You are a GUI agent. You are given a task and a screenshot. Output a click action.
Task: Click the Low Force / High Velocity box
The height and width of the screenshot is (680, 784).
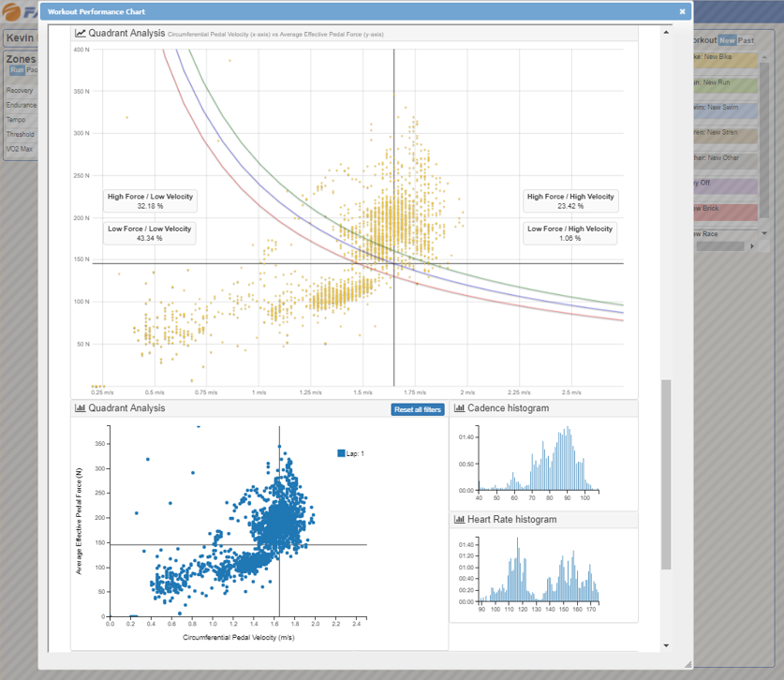[x=570, y=233]
